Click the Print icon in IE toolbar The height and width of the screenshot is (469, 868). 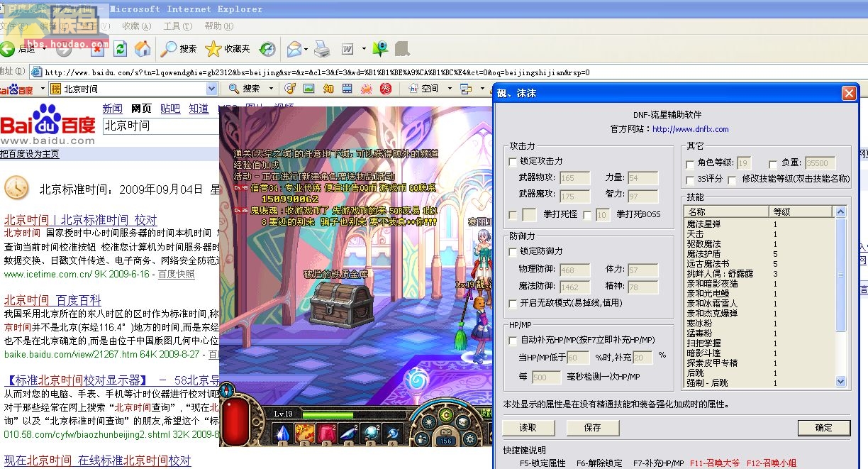pyautogui.click(x=322, y=49)
